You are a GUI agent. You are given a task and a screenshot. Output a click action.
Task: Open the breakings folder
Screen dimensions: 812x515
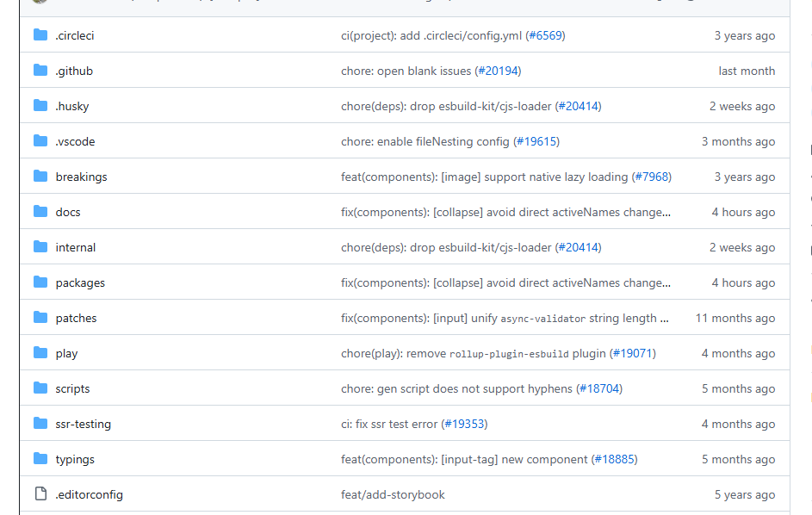[x=81, y=177]
